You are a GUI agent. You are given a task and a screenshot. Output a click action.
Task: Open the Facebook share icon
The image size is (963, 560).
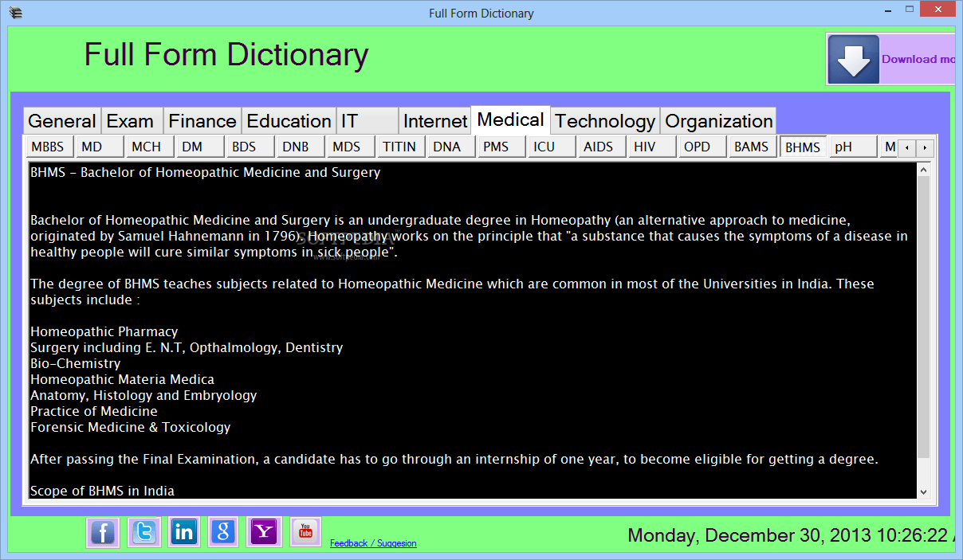pyautogui.click(x=103, y=532)
